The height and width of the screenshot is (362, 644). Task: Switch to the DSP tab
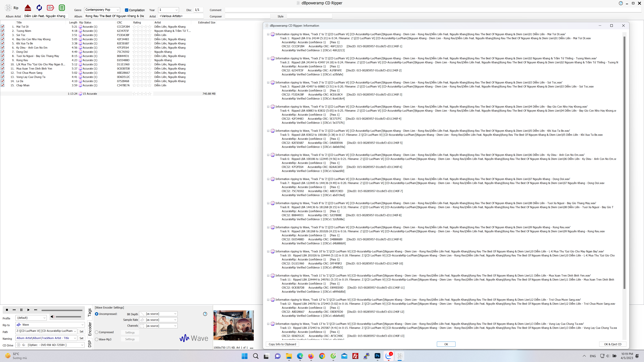(90, 344)
